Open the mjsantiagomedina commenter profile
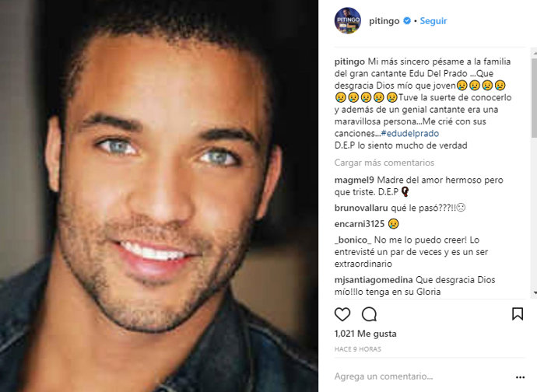The width and height of the screenshot is (537, 392). point(374,280)
